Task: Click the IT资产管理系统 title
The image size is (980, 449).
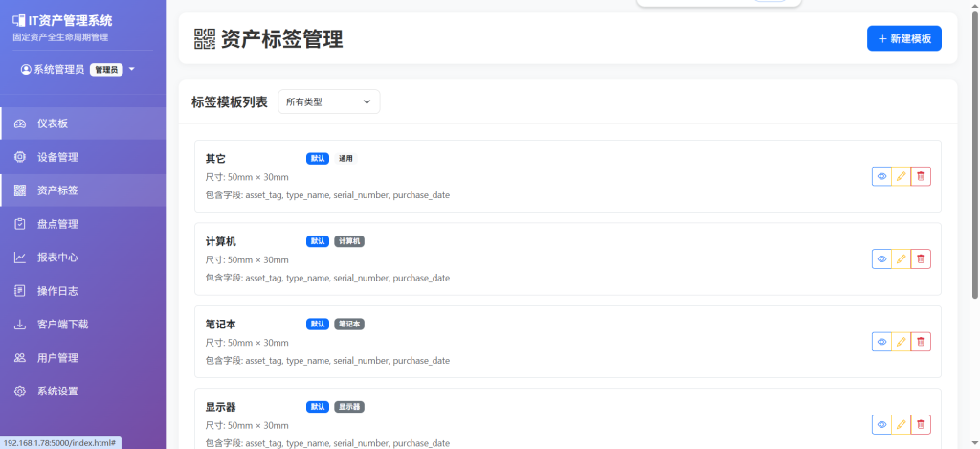Action: point(70,21)
